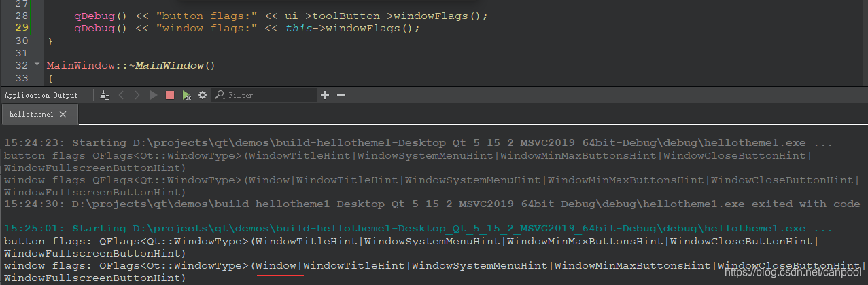
Task: Click line number 28 in editor
Action: 21,16
